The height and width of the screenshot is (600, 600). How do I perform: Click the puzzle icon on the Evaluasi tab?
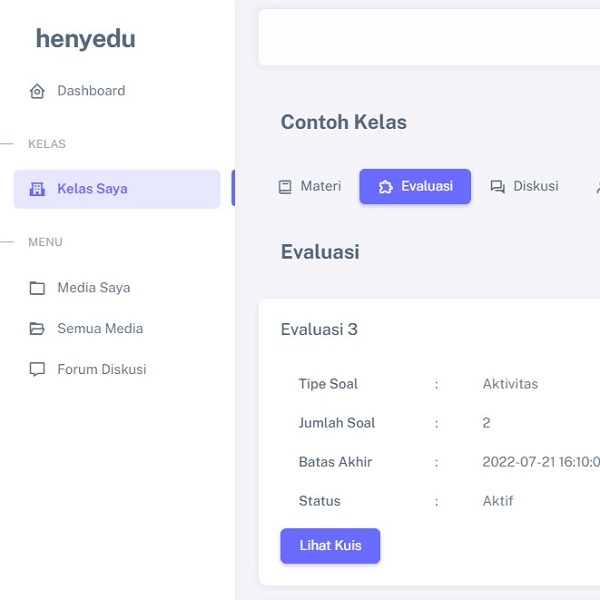pos(385,186)
